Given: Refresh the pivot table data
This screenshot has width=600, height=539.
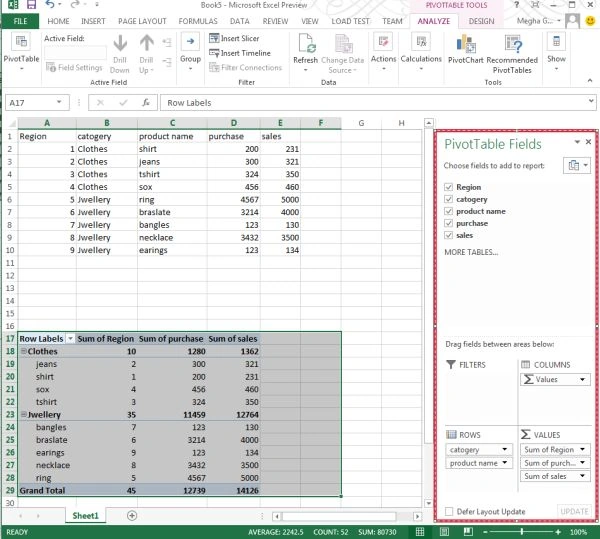Looking at the screenshot, I should [x=305, y=54].
